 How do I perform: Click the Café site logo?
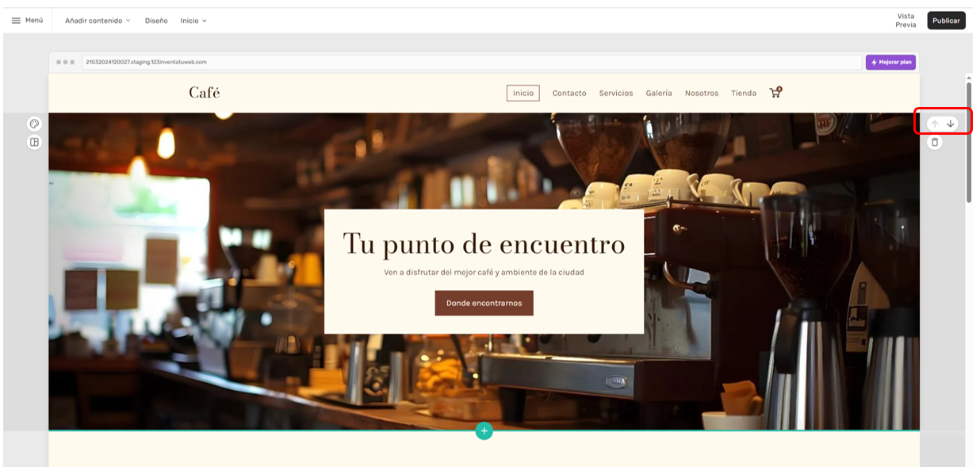point(205,93)
